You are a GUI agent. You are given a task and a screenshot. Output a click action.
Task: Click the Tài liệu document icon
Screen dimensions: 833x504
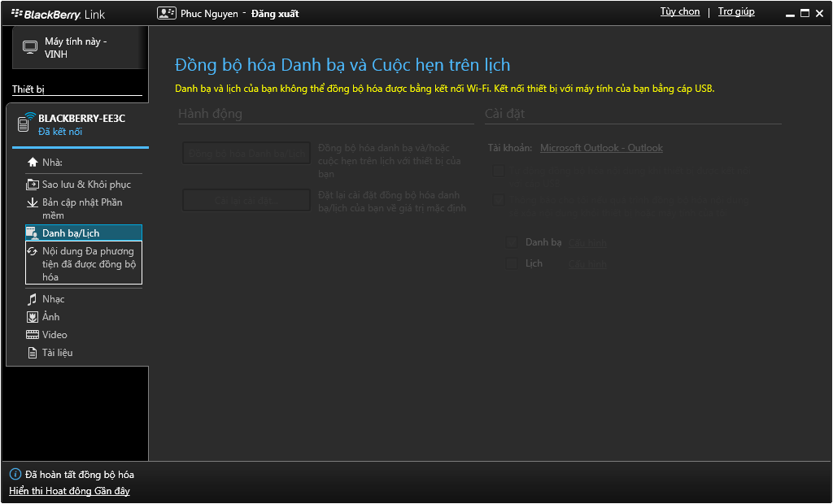(33, 353)
